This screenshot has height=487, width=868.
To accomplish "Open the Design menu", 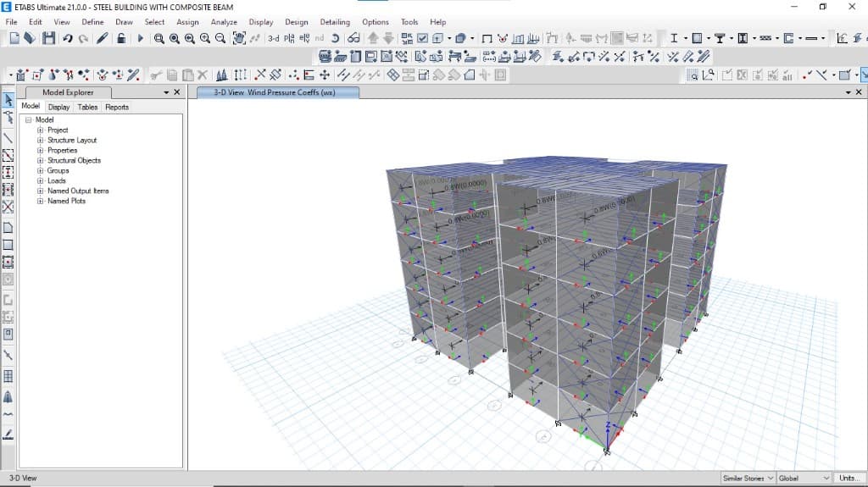I will (x=296, y=22).
